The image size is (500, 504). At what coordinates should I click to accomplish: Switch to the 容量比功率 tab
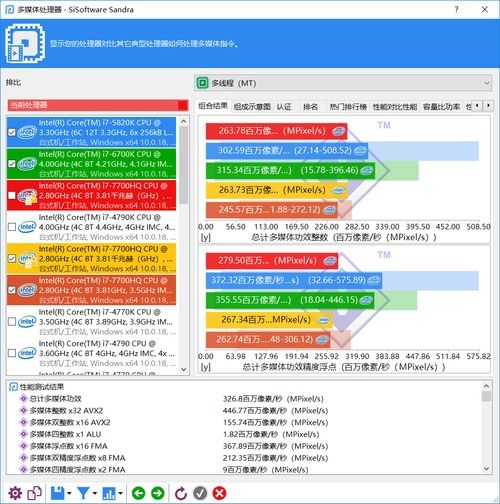[442, 107]
